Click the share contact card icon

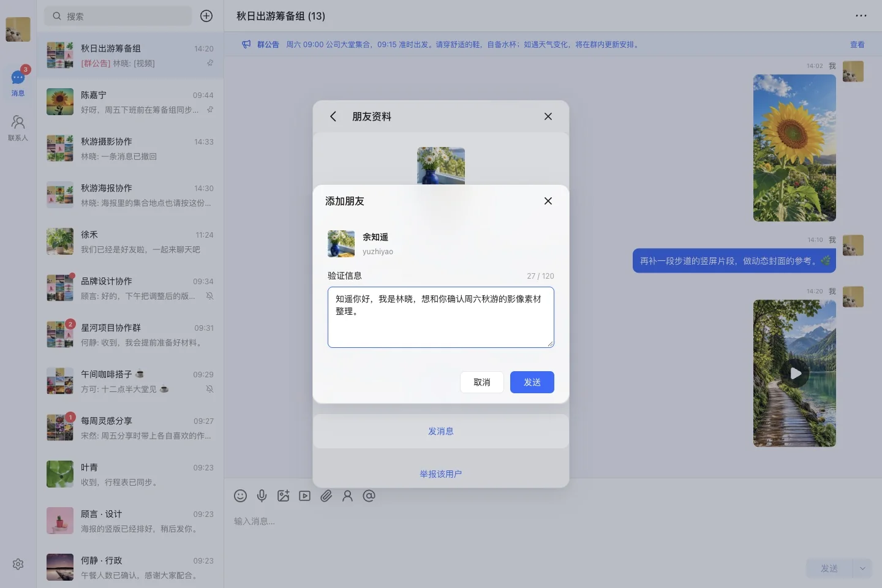pyautogui.click(x=347, y=496)
